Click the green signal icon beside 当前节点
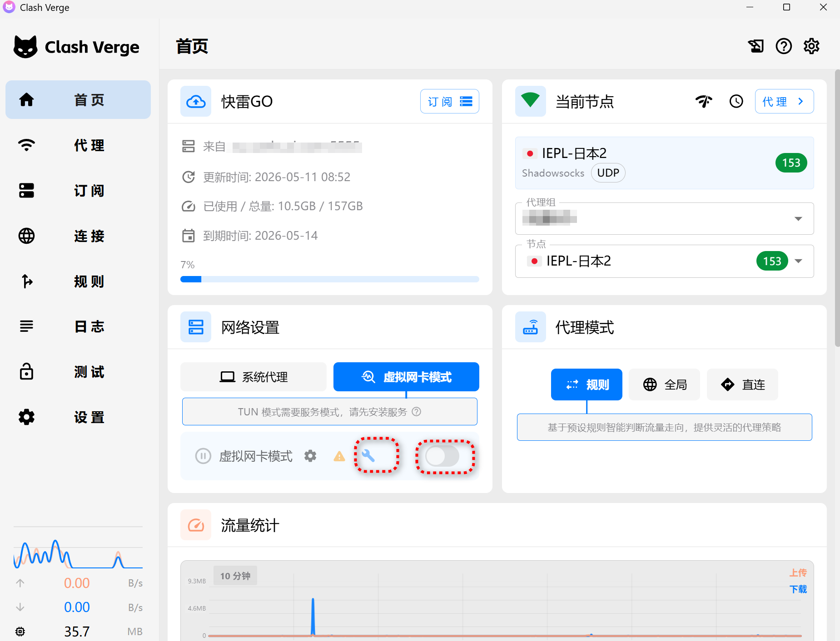This screenshot has width=840, height=641. (530, 101)
